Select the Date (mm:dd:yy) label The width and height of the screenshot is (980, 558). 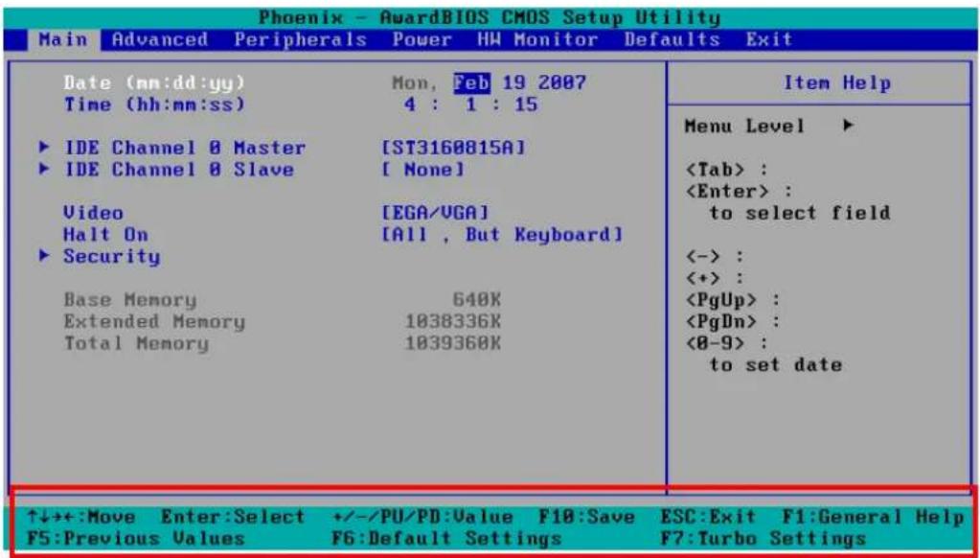point(154,82)
